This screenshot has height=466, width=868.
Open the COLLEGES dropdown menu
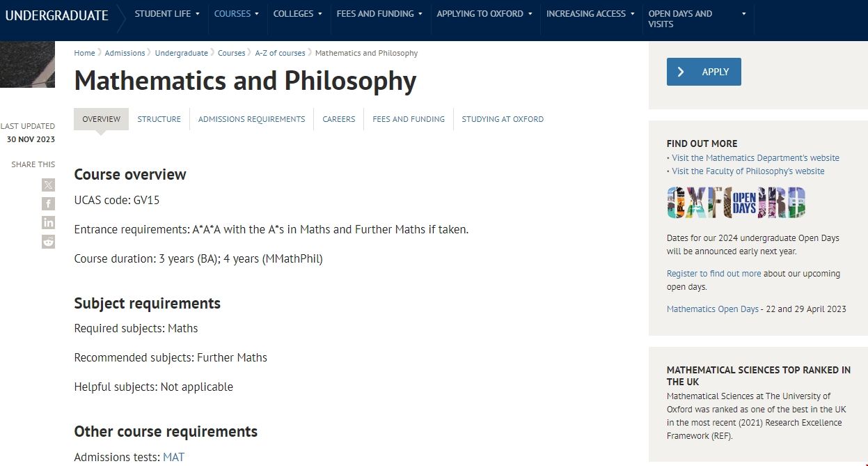[298, 13]
